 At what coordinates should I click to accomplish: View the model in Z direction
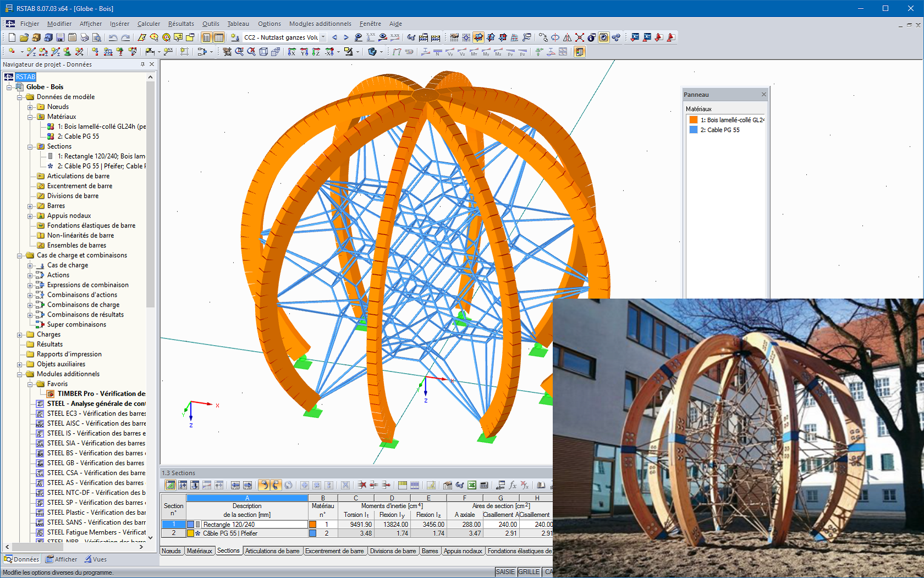[316, 52]
